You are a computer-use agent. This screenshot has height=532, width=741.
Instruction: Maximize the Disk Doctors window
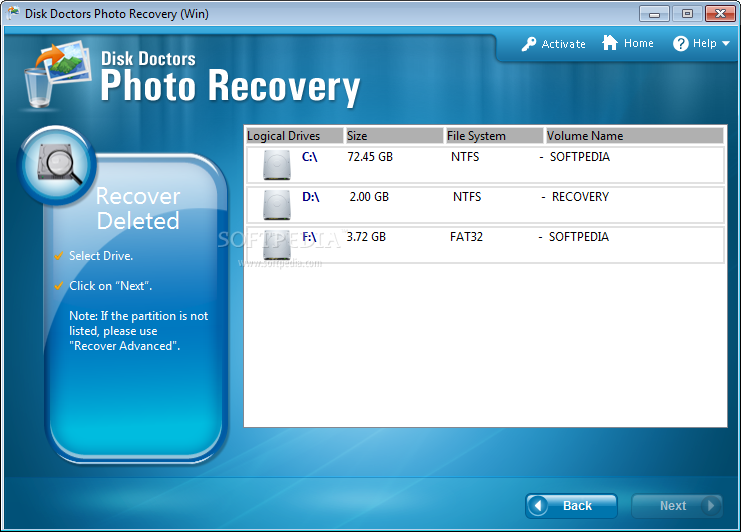point(687,14)
